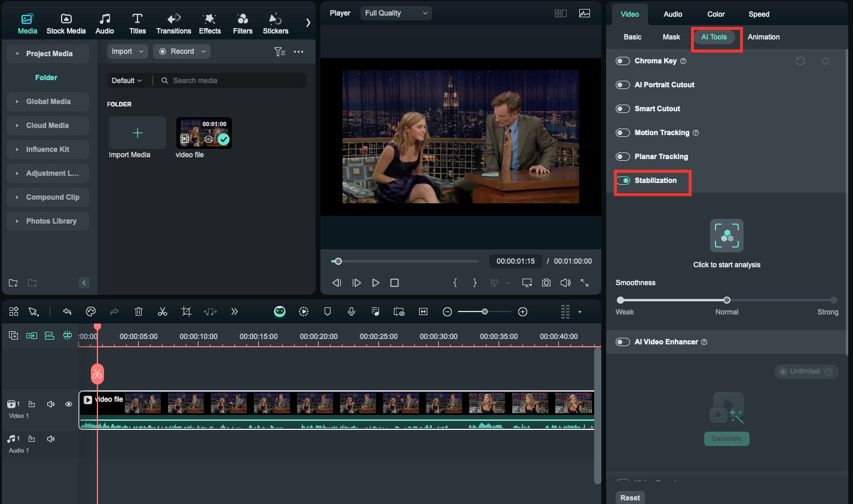Click the Folder item under Project Media
853x504 pixels.
[46, 78]
